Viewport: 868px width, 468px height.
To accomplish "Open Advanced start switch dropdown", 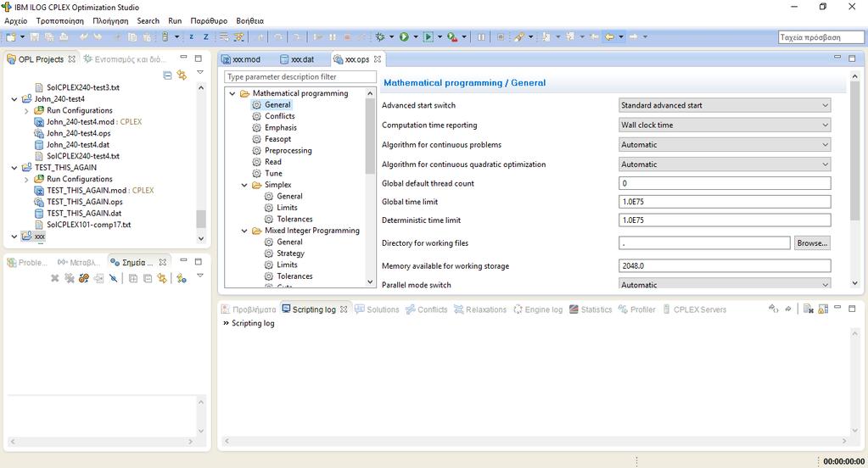I will [x=725, y=105].
